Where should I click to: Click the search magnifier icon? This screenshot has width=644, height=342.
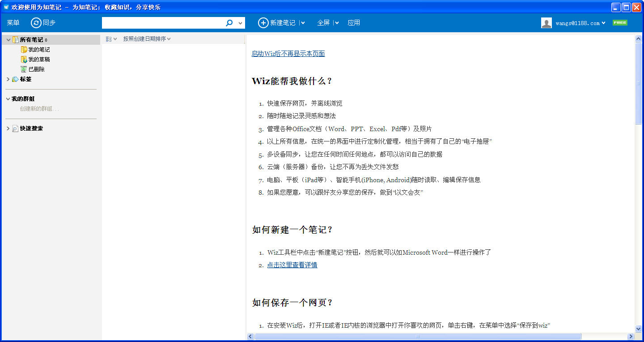(229, 23)
